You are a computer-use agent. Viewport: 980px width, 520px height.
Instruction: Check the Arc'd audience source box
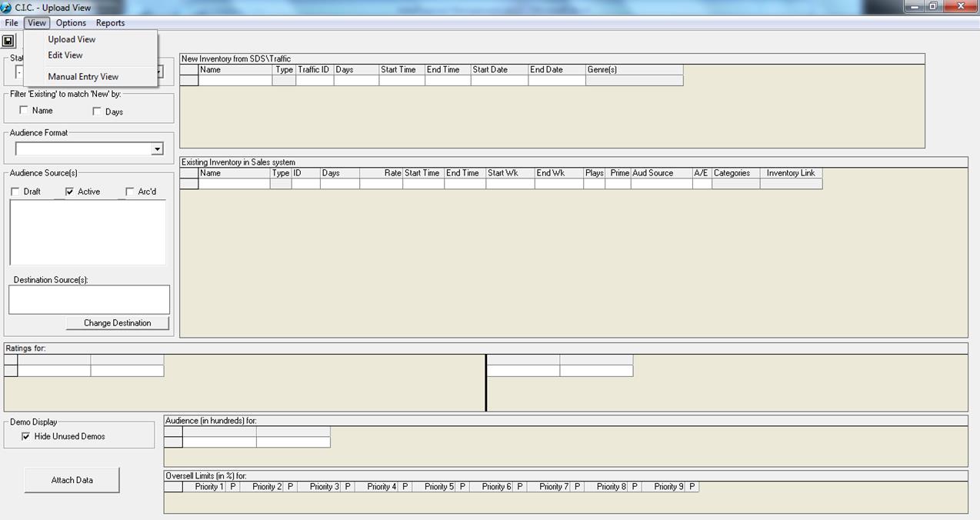pyautogui.click(x=130, y=192)
